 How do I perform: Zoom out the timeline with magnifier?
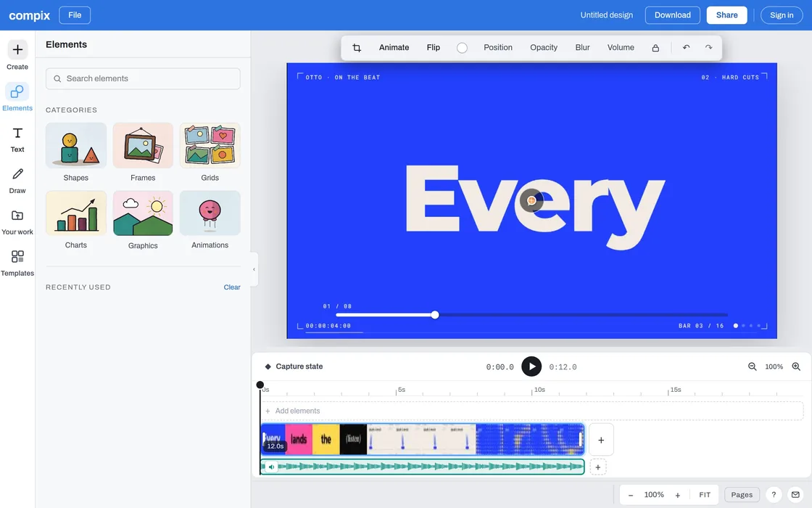tap(752, 366)
